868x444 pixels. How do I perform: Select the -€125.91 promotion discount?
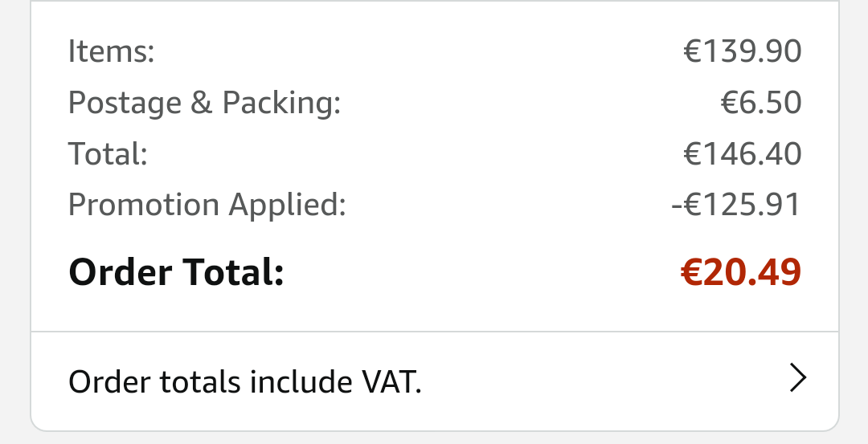[735, 205]
